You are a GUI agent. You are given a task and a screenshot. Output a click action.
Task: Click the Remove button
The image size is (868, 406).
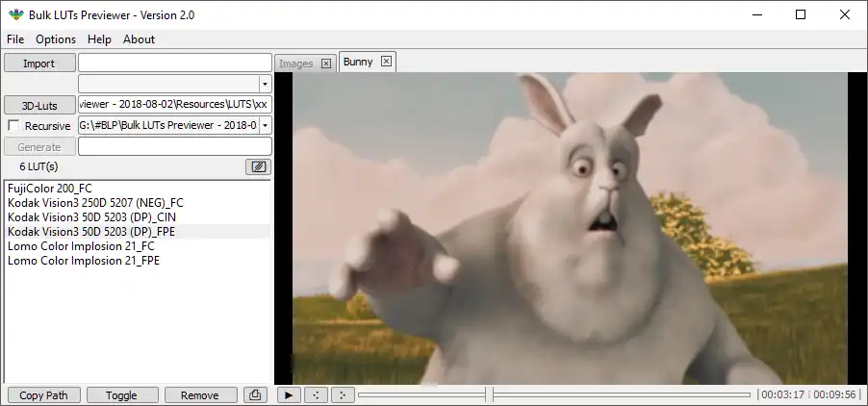pos(200,395)
